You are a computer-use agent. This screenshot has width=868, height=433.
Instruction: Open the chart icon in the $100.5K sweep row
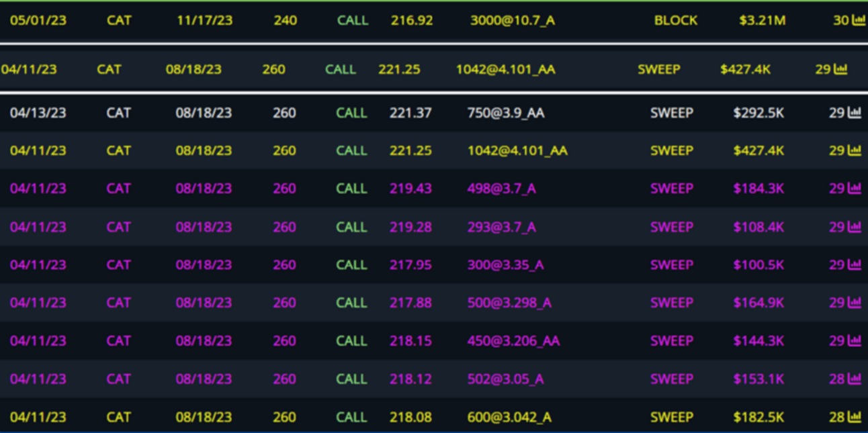click(855, 264)
